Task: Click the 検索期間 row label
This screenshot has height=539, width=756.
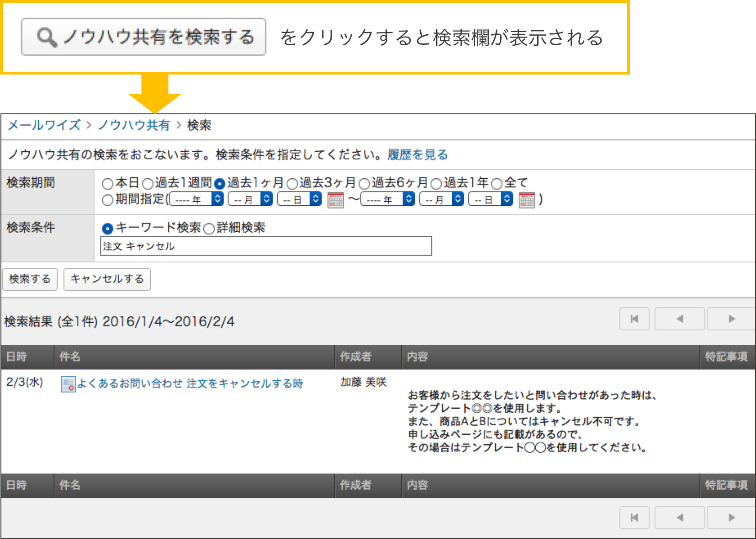Action: [31, 182]
